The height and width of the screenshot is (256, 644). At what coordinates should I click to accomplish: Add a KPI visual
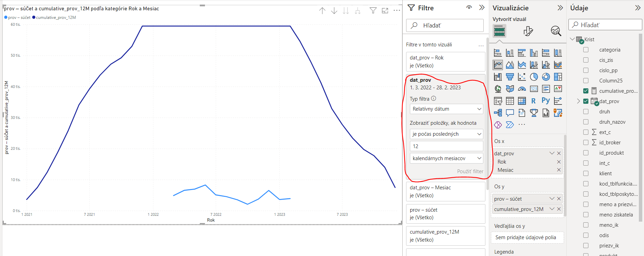tap(558, 89)
